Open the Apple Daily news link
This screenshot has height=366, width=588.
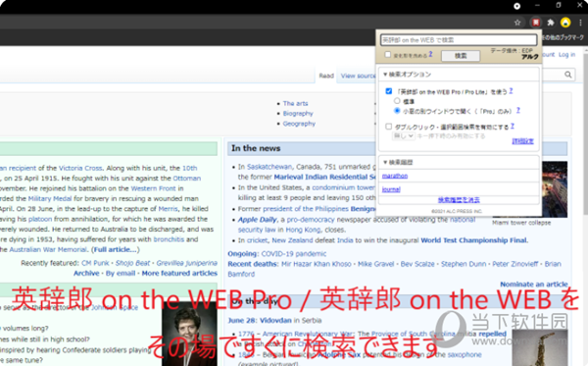coord(257,220)
